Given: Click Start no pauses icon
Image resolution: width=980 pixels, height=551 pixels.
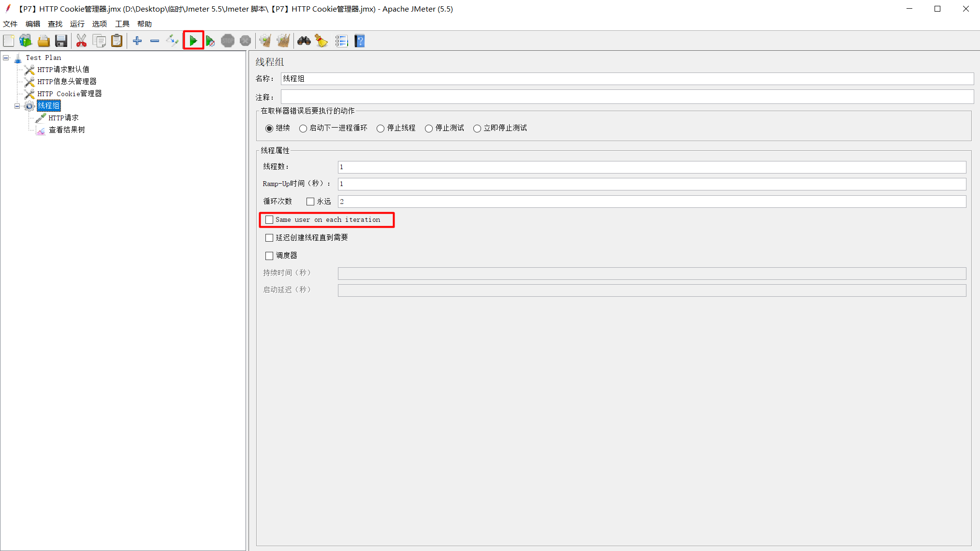Looking at the screenshot, I should point(210,41).
